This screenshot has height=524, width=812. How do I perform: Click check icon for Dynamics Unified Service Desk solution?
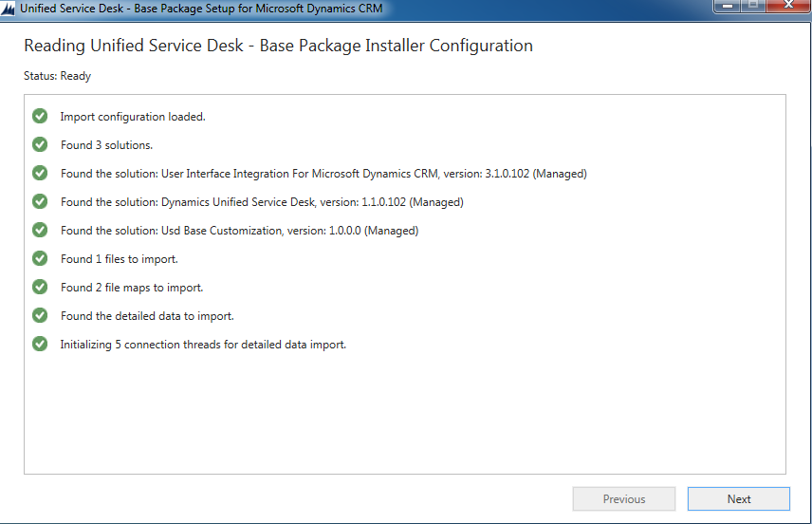coord(40,202)
